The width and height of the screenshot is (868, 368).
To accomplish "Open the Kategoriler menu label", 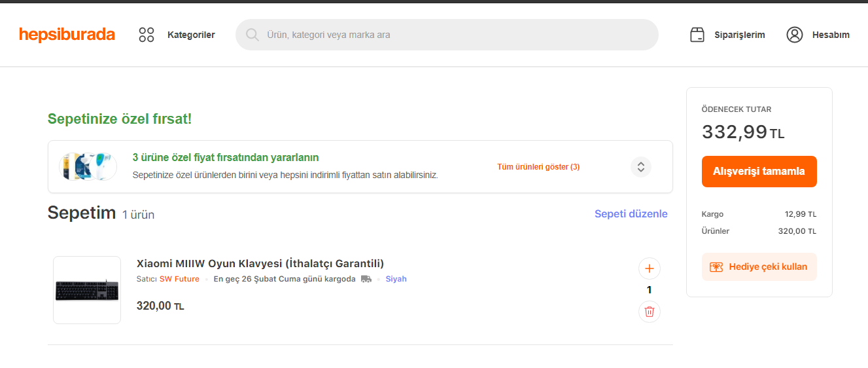I will (191, 35).
